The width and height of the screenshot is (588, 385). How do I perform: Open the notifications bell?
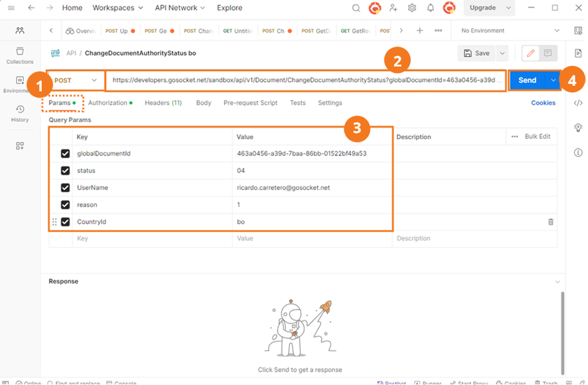[430, 8]
